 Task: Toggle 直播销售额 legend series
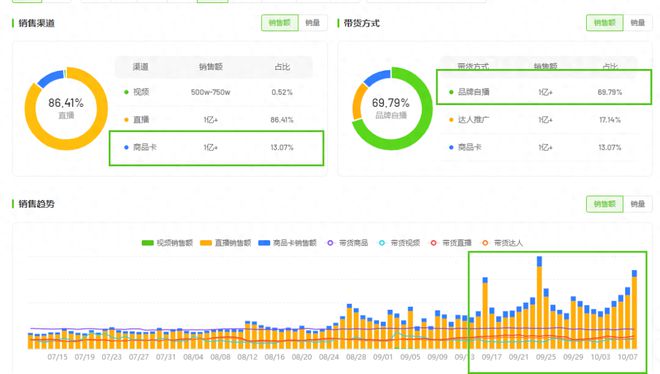point(225,243)
